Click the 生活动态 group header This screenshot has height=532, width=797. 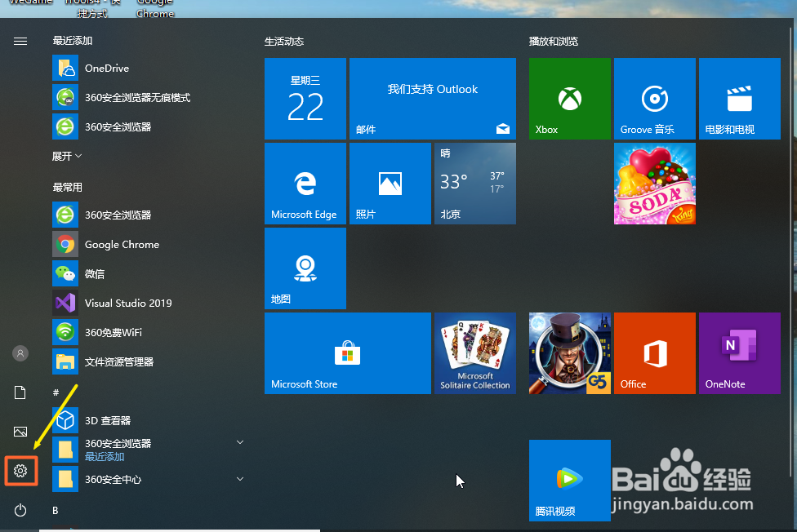pos(284,41)
